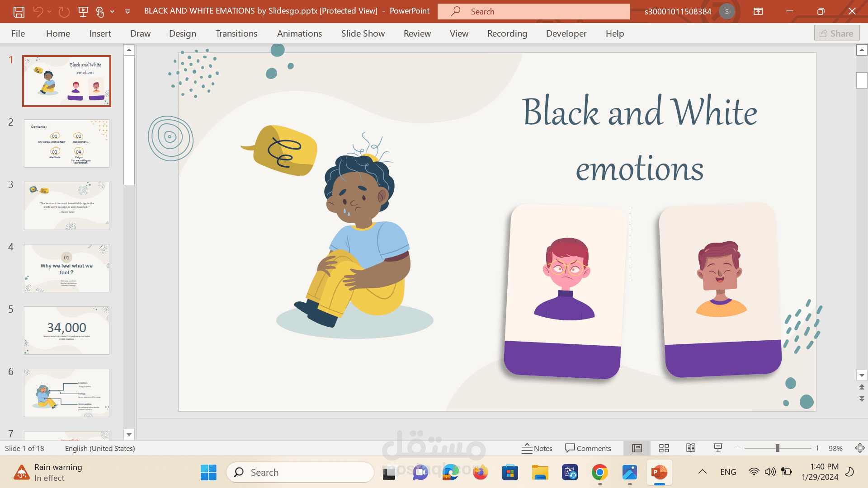Screen dimensions: 868x488
Task: Open Reading View from status bar
Action: [x=691, y=448]
